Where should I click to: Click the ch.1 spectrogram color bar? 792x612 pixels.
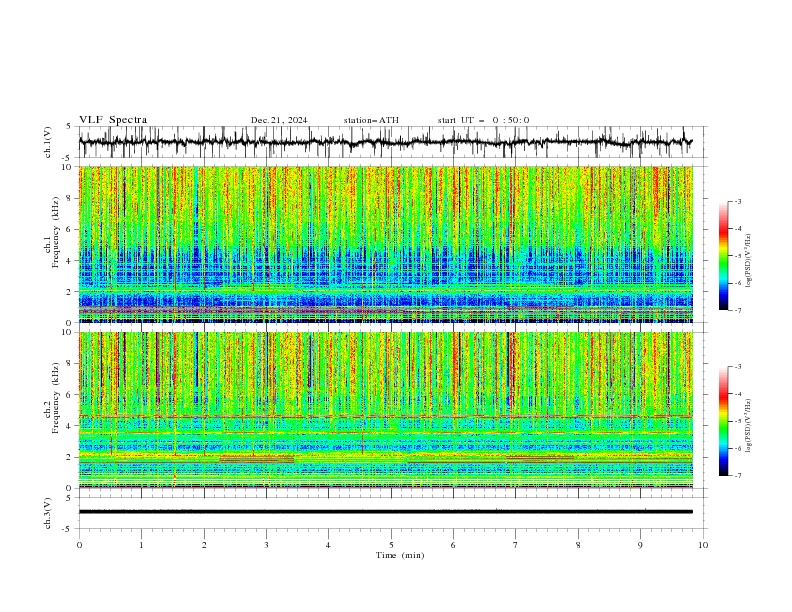coord(723,256)
